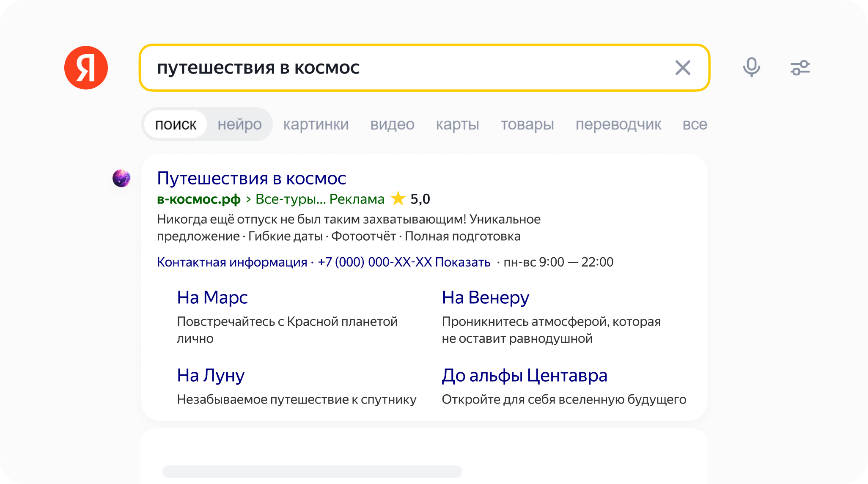Open переводчик tab
Screen dimensions: 868x484
coord(618,124)
